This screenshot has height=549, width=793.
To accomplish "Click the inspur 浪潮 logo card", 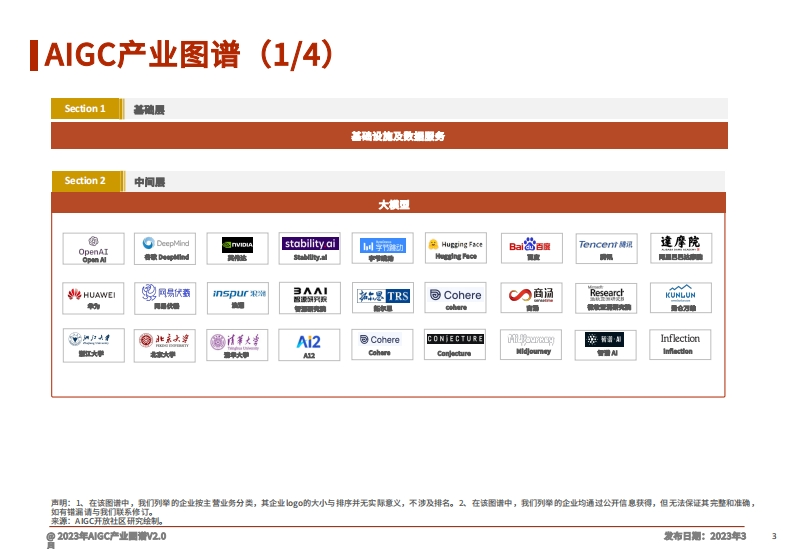I will click(x=238, y=298).
